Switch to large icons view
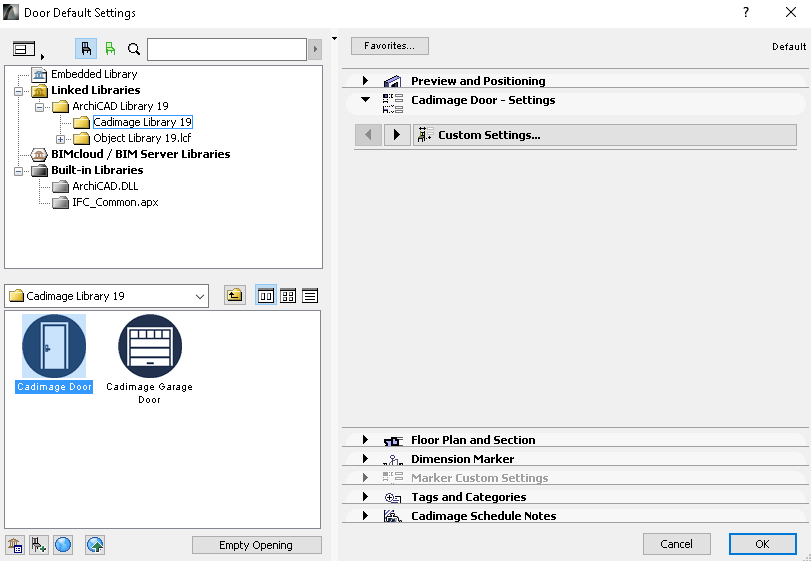This screenshot has width=811, height=561. tap(266, 296)
